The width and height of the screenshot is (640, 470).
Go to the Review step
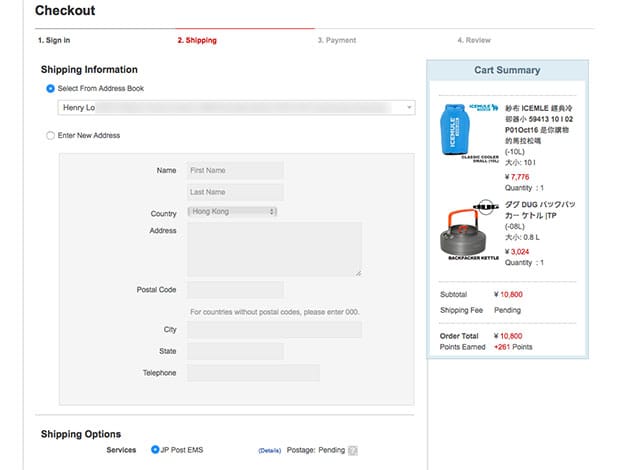(x=474, y=41)
